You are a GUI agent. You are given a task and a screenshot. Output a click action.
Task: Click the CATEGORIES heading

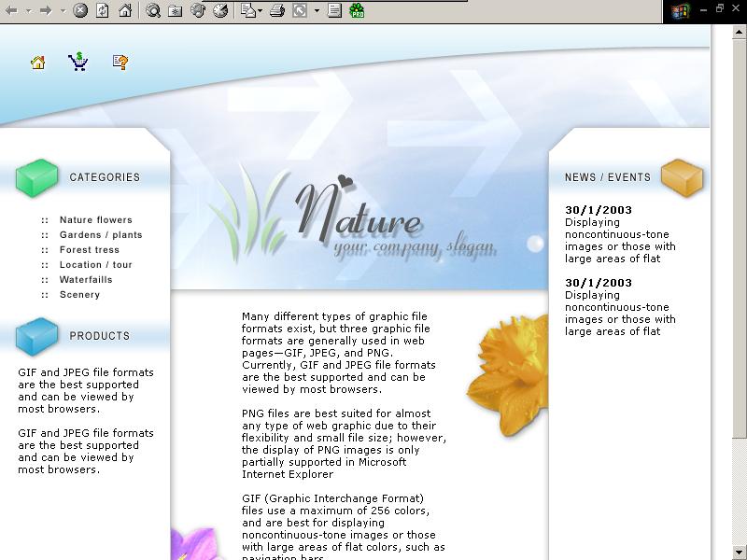[105, 177]
